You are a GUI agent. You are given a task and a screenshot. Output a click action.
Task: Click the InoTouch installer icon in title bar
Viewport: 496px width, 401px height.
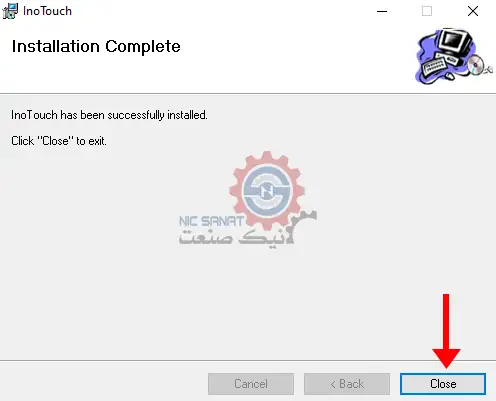click(10, 11)
